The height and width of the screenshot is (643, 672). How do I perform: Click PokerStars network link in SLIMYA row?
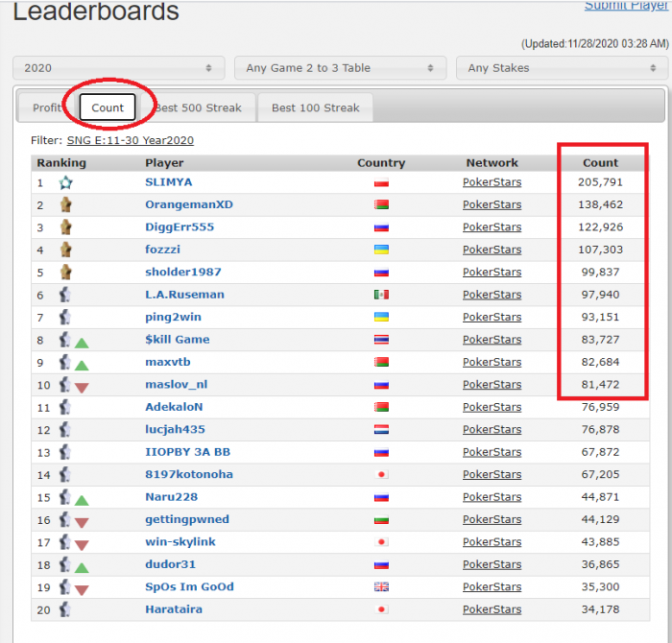coord(492,182)
